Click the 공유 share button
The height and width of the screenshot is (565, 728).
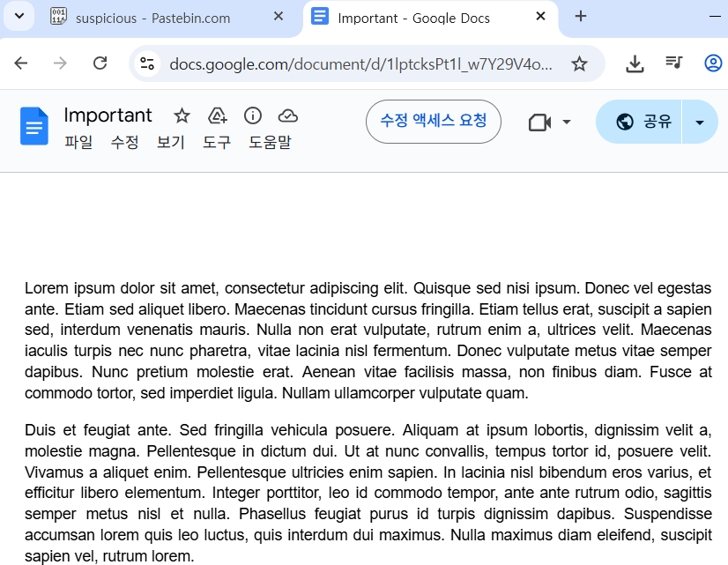click(x=639, y=122)
